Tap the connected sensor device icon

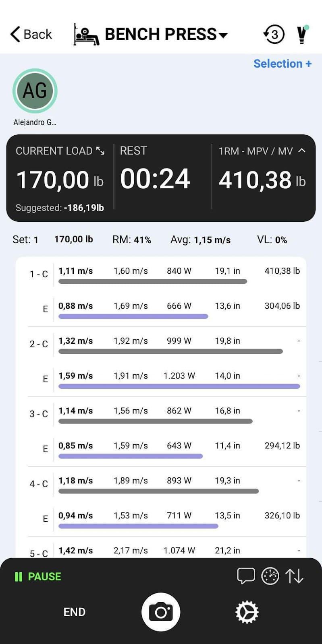(302, 35)
